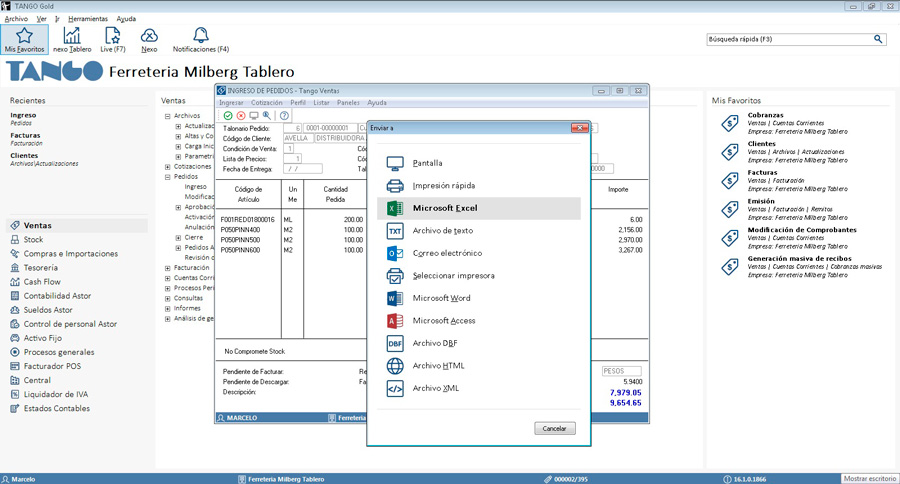This screenshot has height=484, width=900.
Task: Click Mostrar escritorio button
Action: click(x=870, y=479)
